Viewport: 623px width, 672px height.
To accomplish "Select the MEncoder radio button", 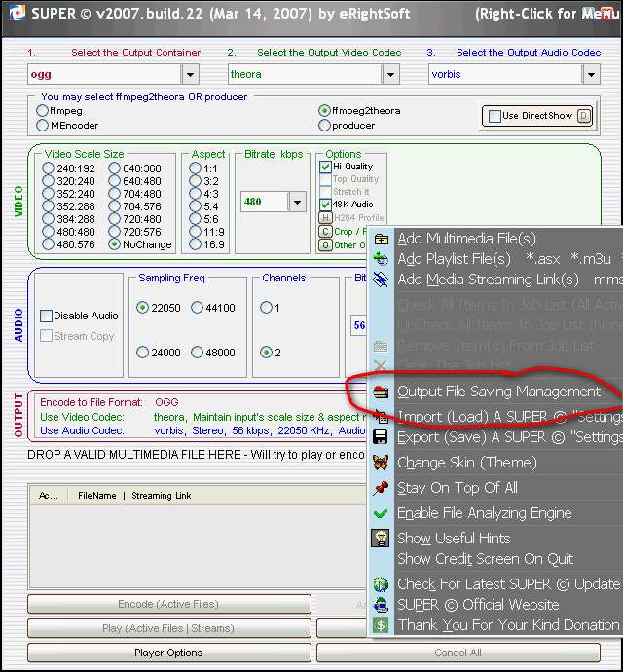I will pos(42,125).
